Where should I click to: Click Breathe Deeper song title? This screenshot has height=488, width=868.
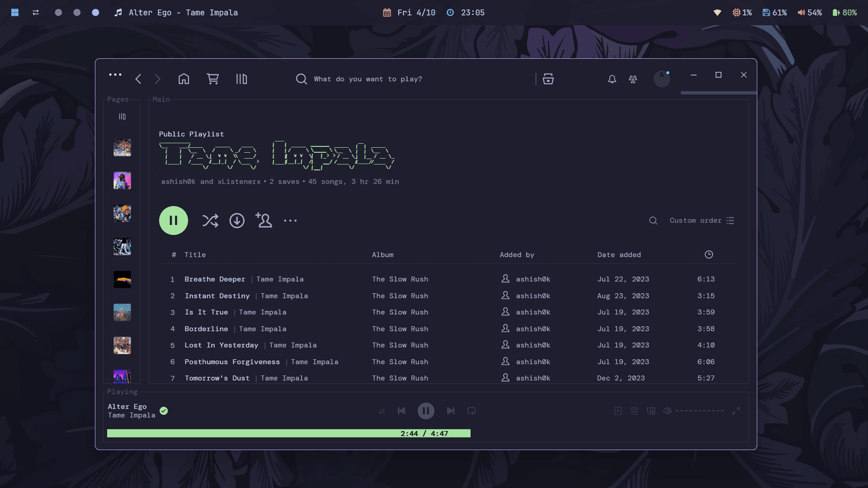tap(215, 279)
